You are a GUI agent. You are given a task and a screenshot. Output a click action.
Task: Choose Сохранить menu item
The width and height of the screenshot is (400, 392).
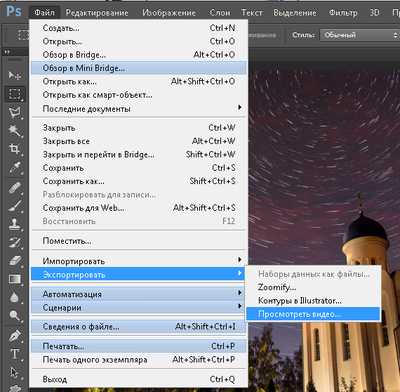pos(139,168)
